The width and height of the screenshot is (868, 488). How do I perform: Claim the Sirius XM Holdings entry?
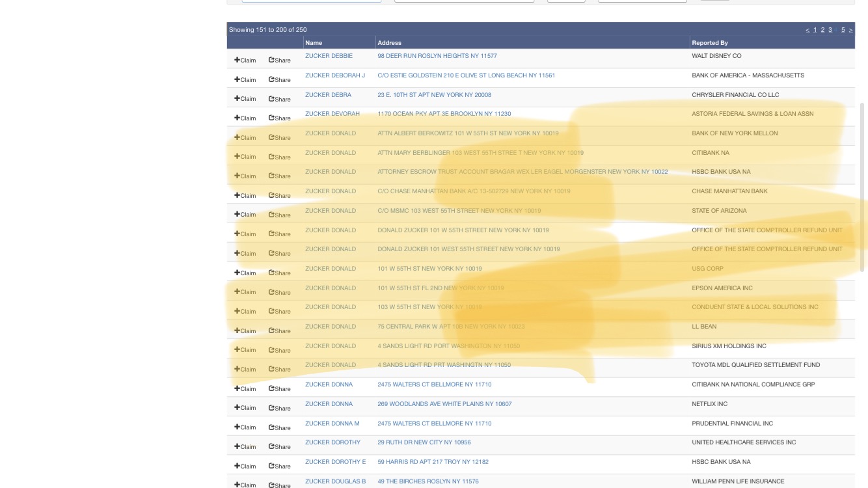point(245,350)
